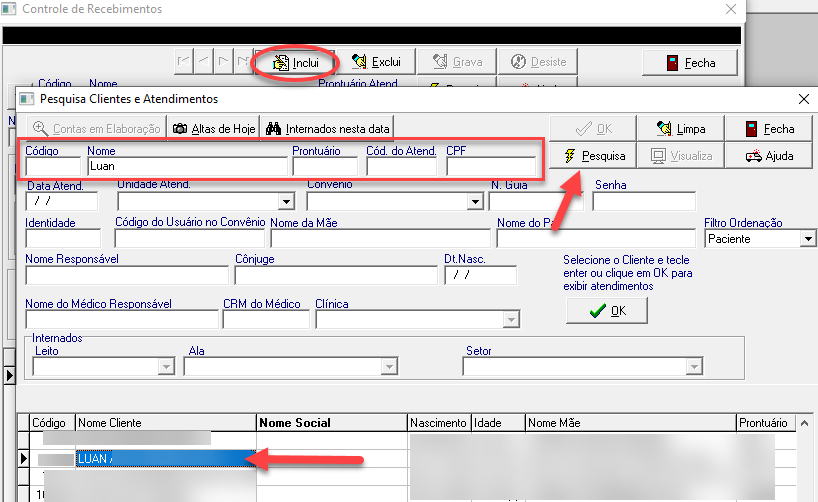Click the Nome Cliente column header

[x=166, y=423]
